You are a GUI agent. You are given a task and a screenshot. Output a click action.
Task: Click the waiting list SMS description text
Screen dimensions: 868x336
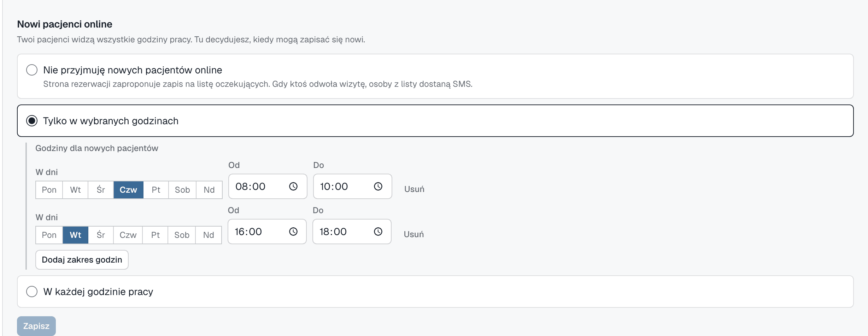[258, 84]
